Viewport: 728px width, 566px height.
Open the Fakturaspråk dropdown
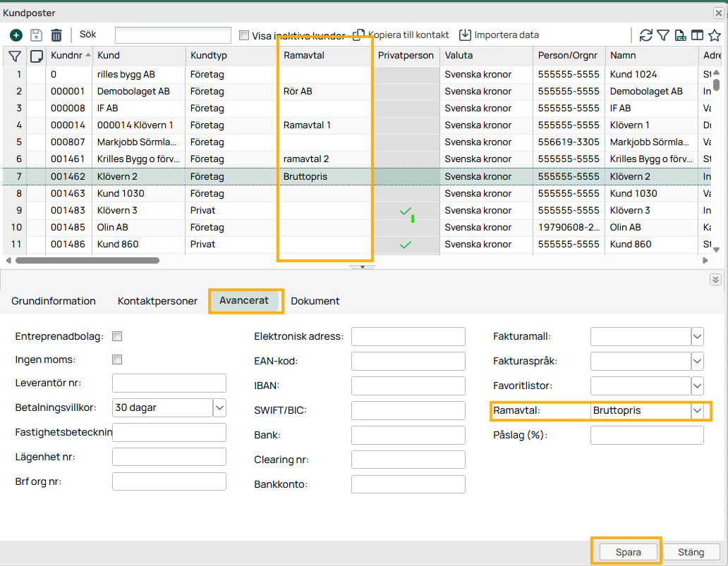click(698, 362)
